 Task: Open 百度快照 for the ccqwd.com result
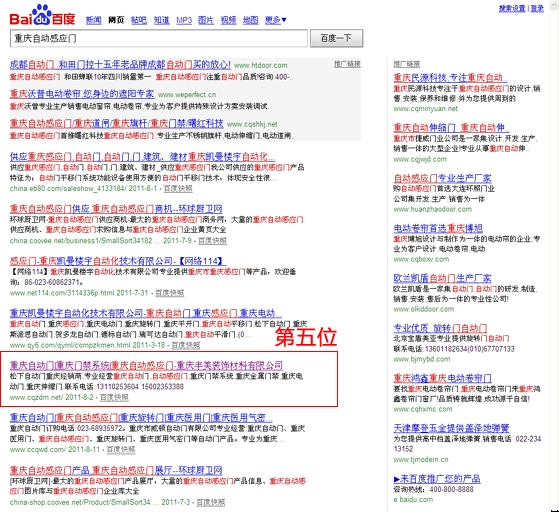pos(121,449)
